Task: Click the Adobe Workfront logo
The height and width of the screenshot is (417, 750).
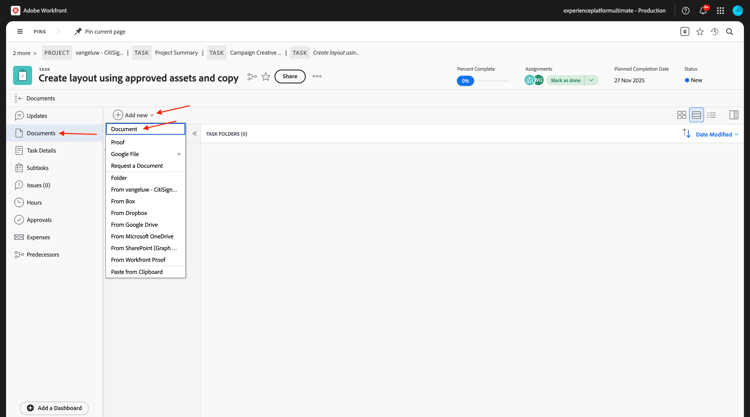Action: [15, 11]
